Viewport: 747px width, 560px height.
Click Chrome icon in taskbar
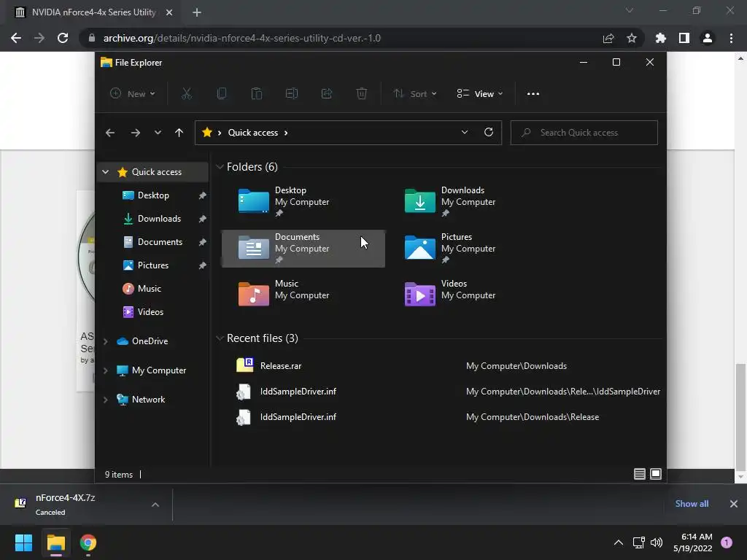pos(88,542)
